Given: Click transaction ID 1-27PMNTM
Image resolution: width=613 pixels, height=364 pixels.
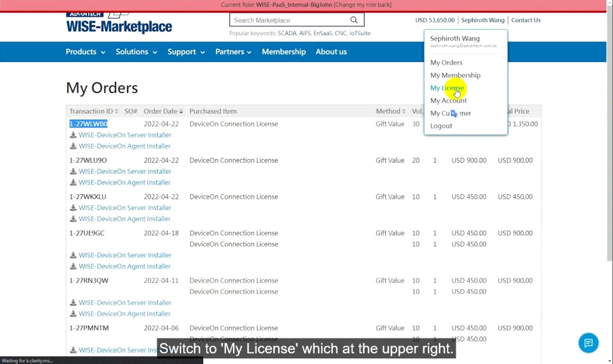Looking at the screenshot, I should click(x=89, y=328).
